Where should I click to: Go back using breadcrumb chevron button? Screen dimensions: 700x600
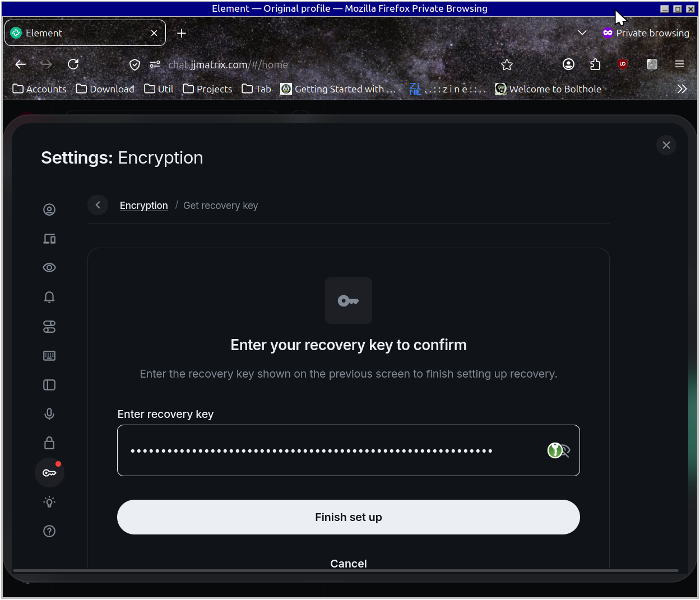tap(98, 205)
